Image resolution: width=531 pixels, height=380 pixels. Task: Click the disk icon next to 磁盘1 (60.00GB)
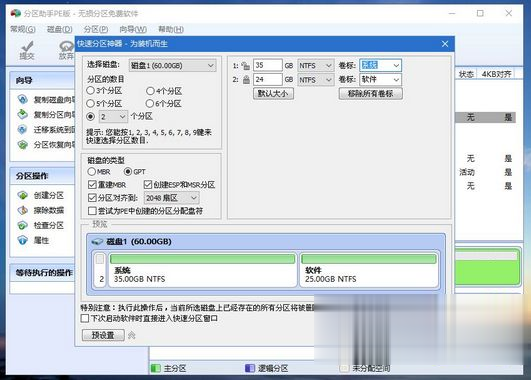pos(97,241)
